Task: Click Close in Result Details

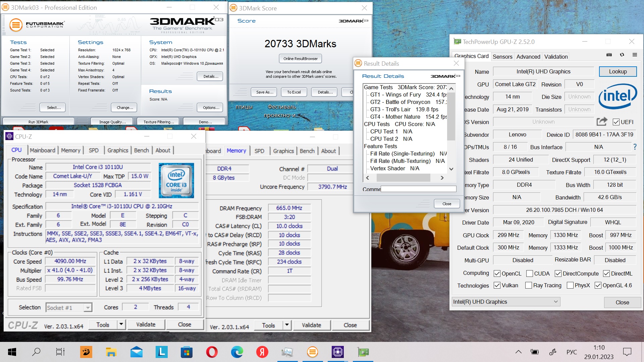Action: (446, 204)
